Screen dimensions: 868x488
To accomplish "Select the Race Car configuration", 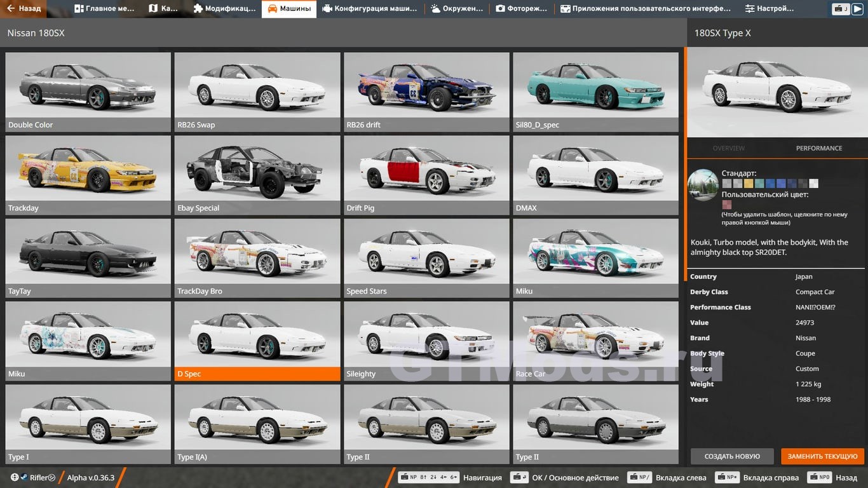I will 595,341.
